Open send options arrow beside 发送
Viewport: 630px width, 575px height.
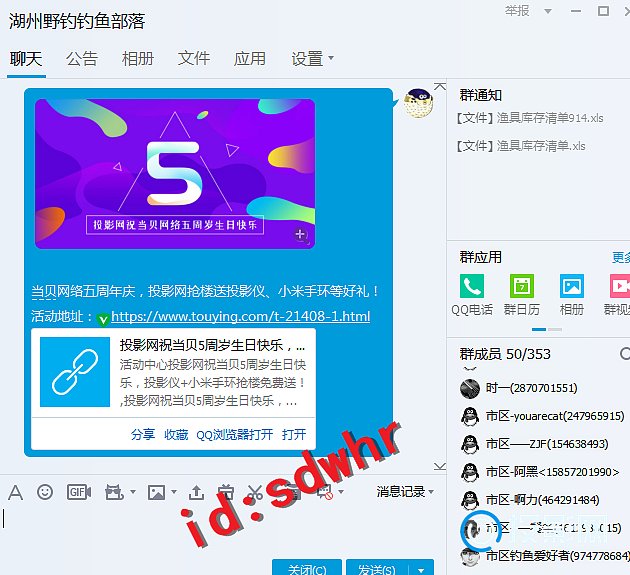[x=421, y=570]
